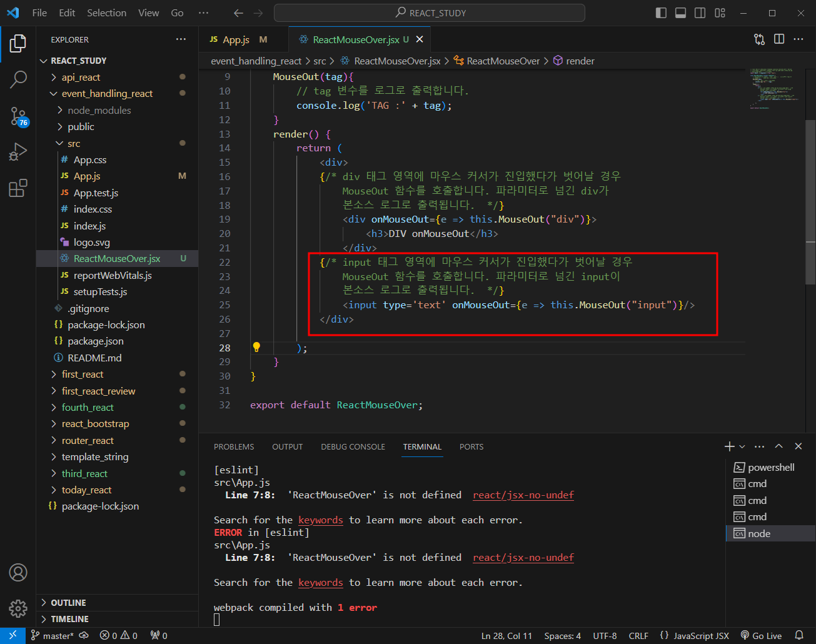Screen dimensions: 816x644
Task: Open the Search view in activity bar
Action: pos(18,79)
